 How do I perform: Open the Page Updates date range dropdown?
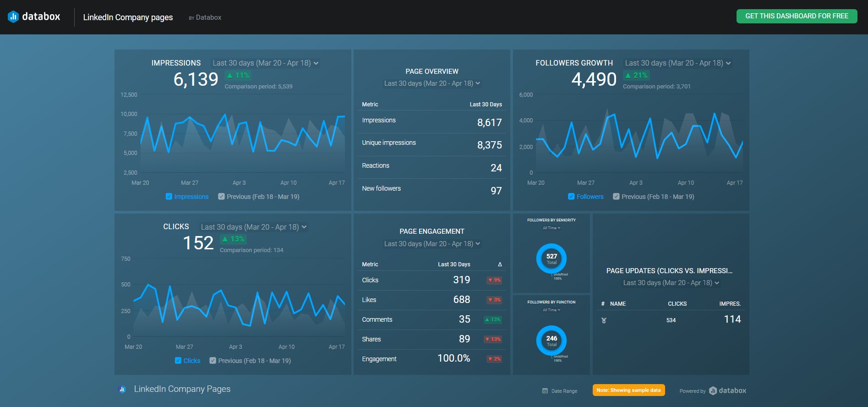pos(671,283)
